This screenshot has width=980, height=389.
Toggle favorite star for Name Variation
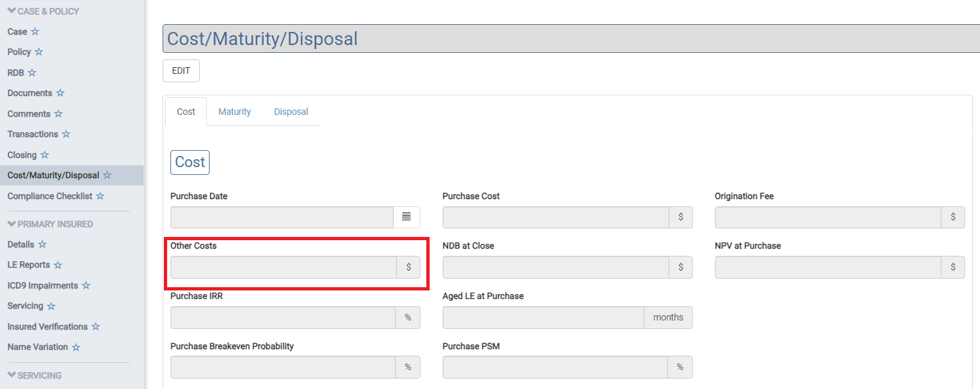(76, 347)
